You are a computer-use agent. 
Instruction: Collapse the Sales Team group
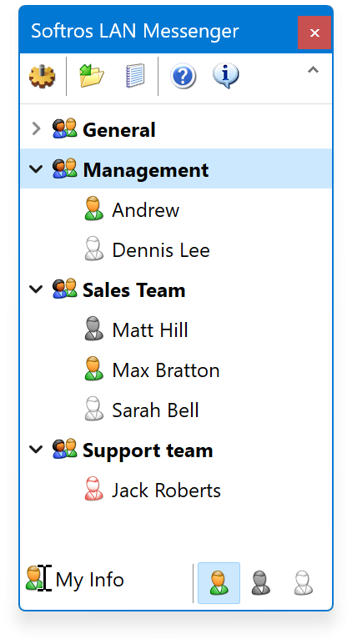click(x=37, y=289)
